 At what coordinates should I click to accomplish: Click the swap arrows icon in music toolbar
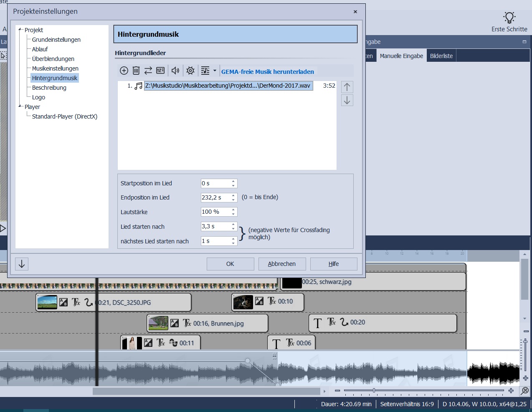(x=148, y=71)
